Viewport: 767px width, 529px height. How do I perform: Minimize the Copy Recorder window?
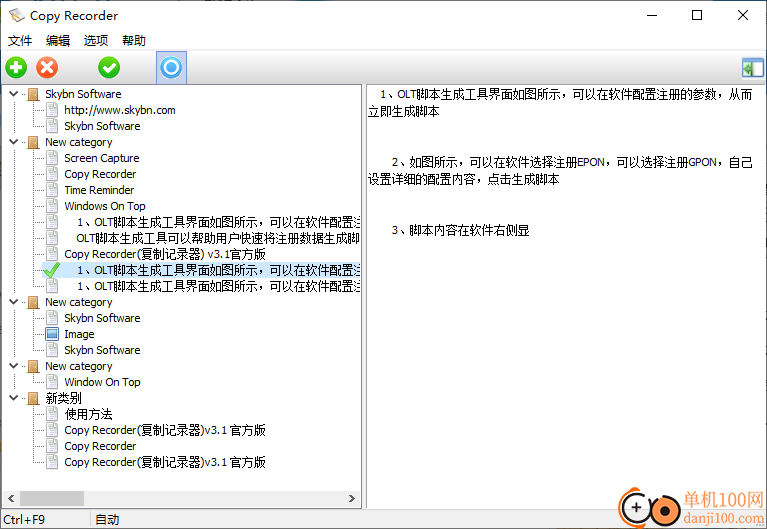652,15
